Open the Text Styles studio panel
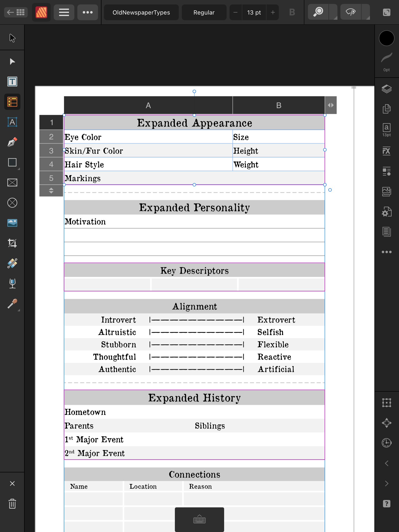Screen dimensions: 399x532 coord(386,171)
